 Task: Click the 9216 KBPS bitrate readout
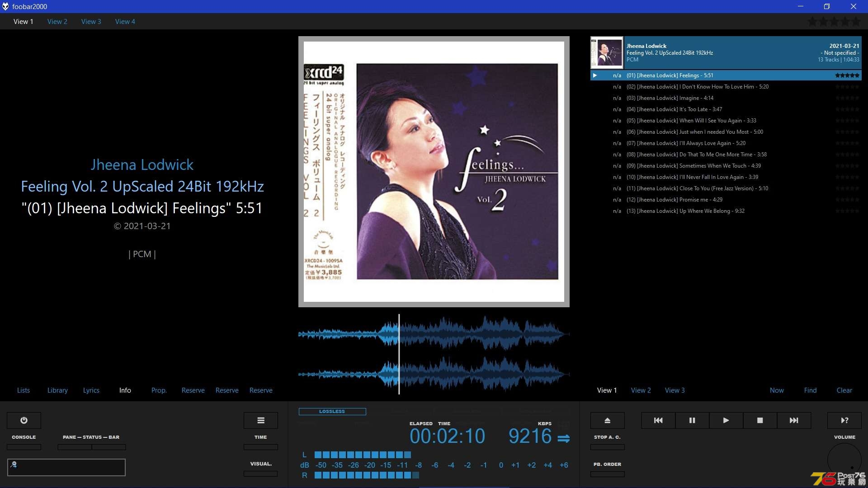(x=530, y=436)
